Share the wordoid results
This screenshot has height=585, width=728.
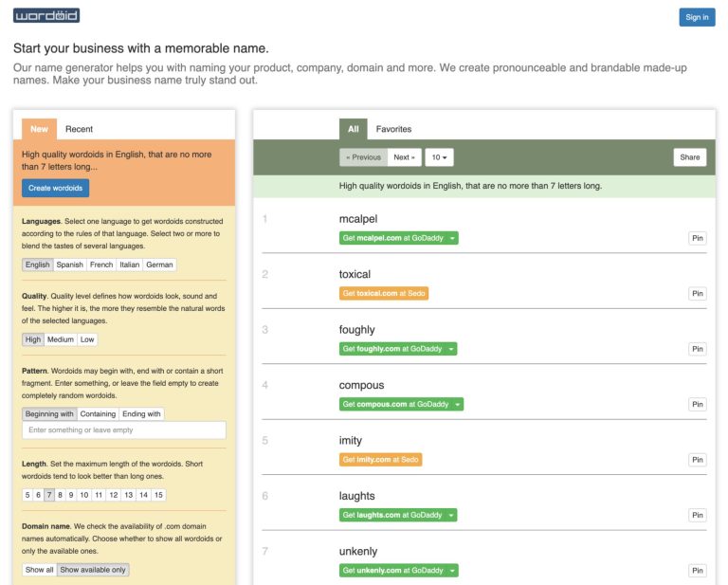pyautogui.click(x=689, y=157)
